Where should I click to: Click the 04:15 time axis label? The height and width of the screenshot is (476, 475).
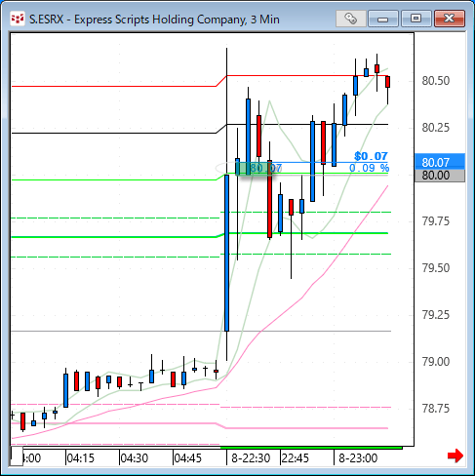click(x=80, y=458)
